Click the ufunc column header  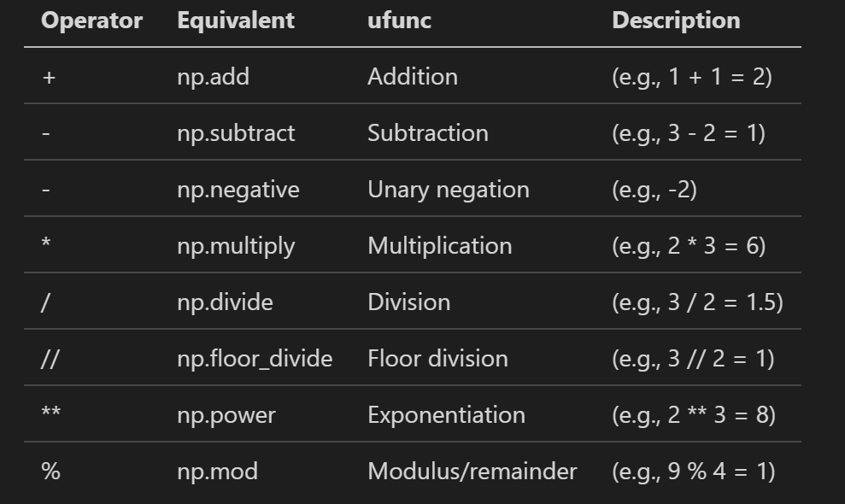tap(399, 21)
